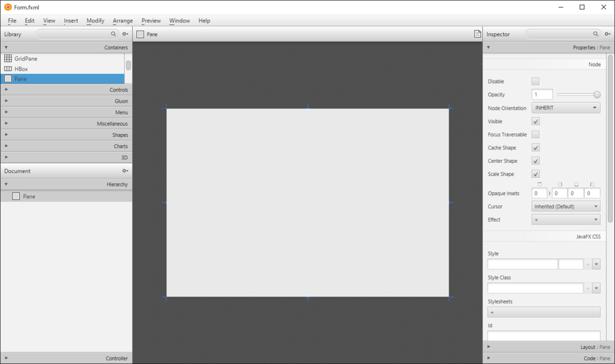The height and width of the screenshot is (364, 615).
Task: Select the Pane root in the canvas
Action: [307, 202]
